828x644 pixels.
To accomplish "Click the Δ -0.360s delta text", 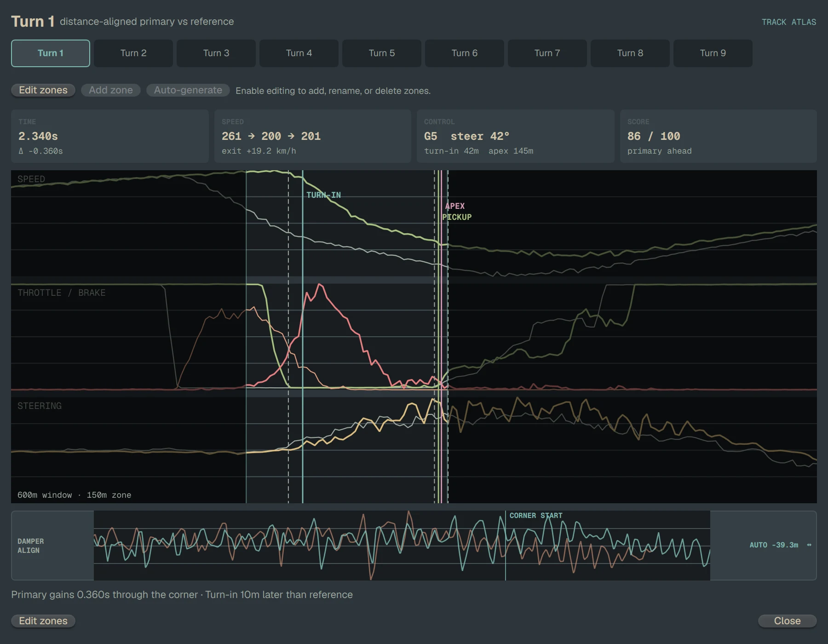I will click(x=40, y=151).
